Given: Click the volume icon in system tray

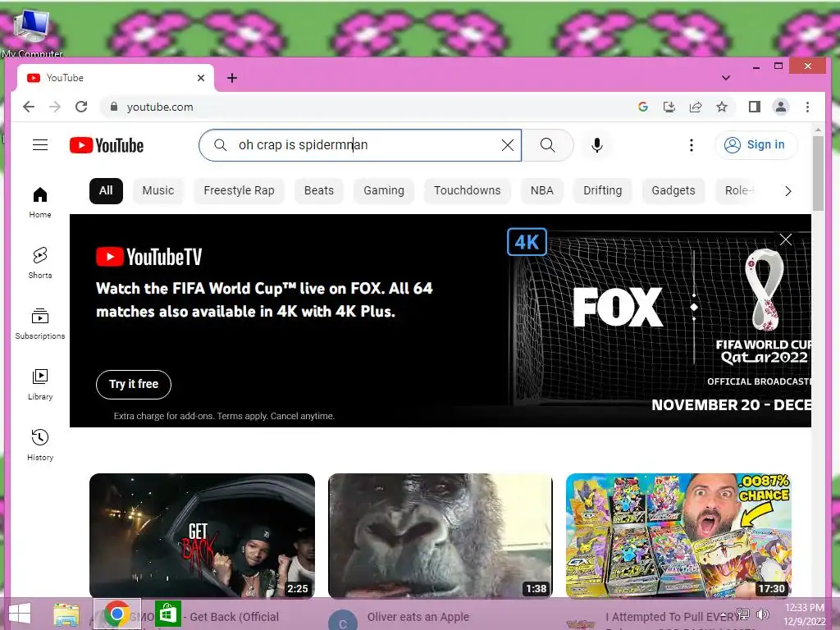Looking at the screenshot, I should [762, 614].
